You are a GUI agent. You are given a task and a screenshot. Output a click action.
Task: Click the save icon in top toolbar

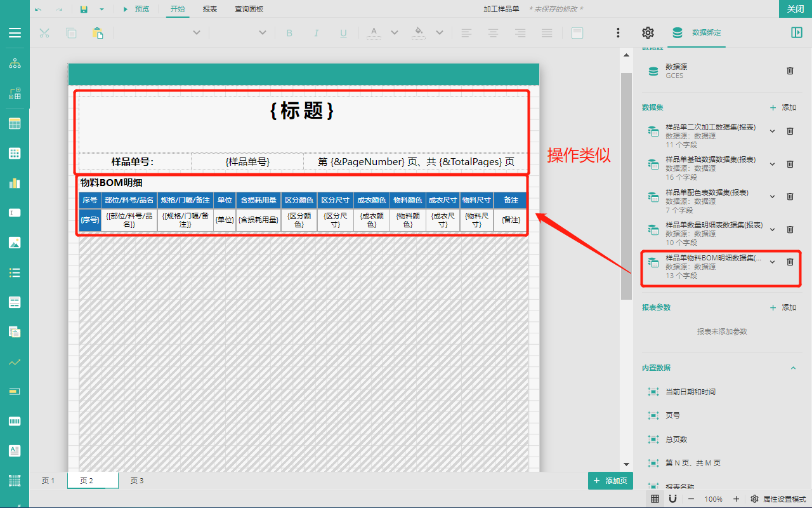84,9
